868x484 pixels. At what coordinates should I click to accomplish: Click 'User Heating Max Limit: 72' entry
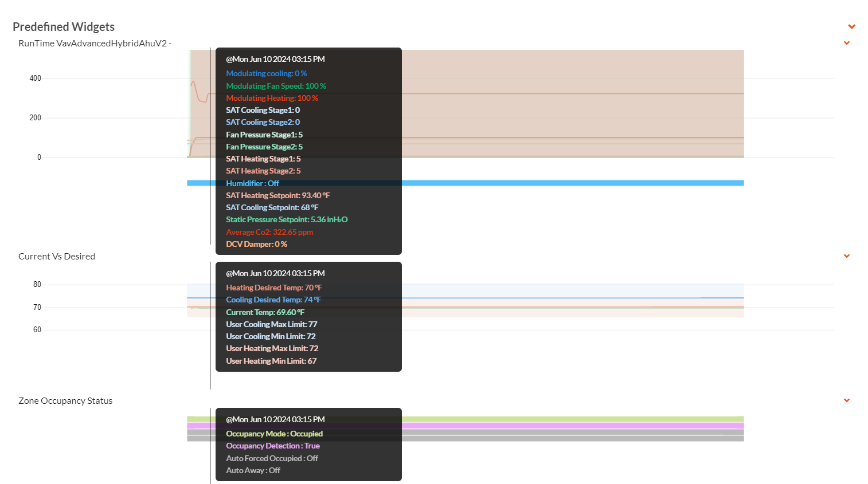(x=272, y=348)
